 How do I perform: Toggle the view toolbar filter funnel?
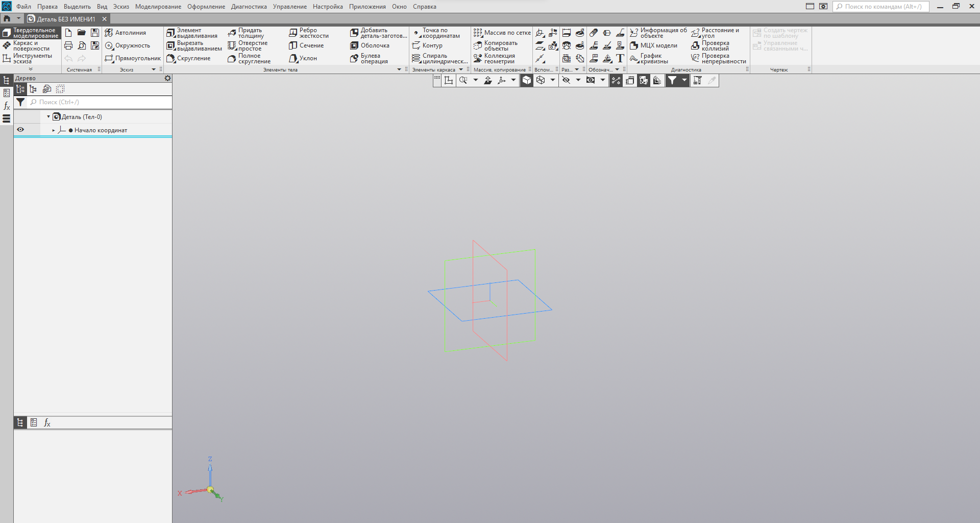672,80
